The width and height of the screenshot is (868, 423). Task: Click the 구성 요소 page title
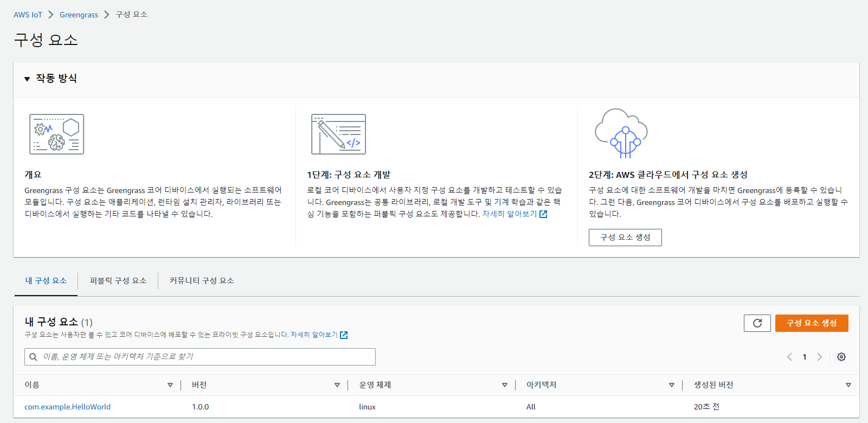[46, 40]
